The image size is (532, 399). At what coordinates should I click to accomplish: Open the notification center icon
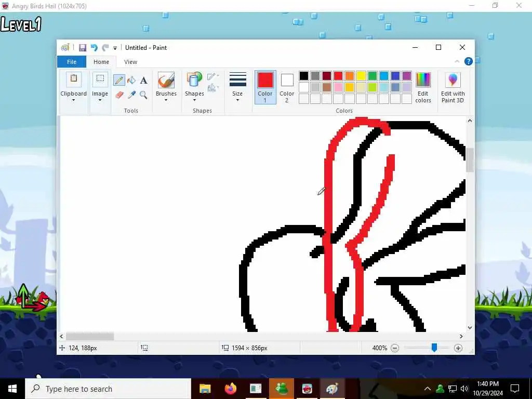[x=515, y=389]
